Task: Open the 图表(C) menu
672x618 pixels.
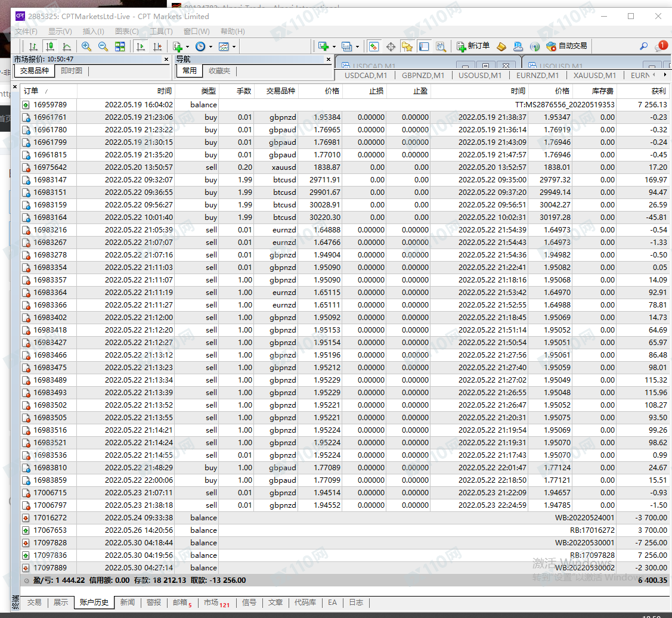Action: coord(126,32)
